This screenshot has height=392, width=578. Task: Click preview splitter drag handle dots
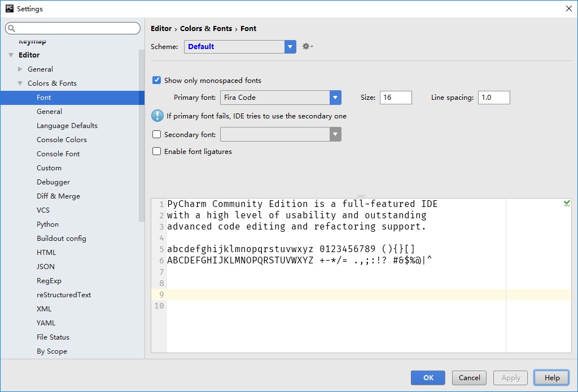361,196
